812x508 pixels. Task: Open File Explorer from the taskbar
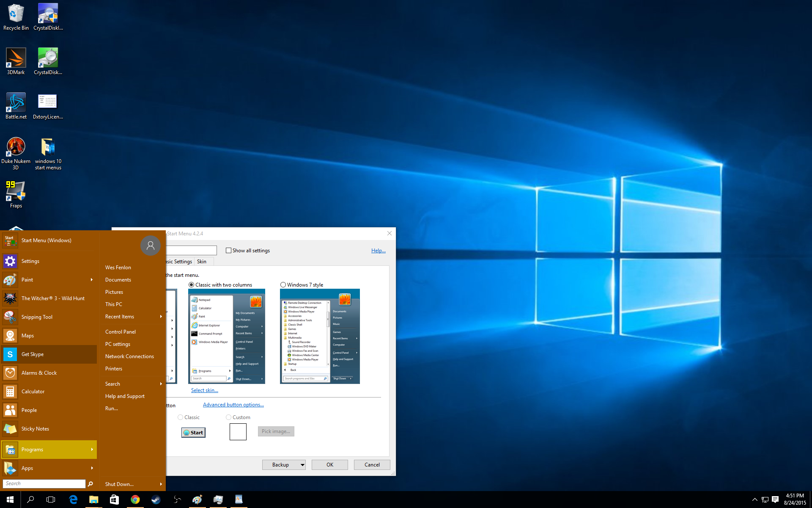click(93, 500)
